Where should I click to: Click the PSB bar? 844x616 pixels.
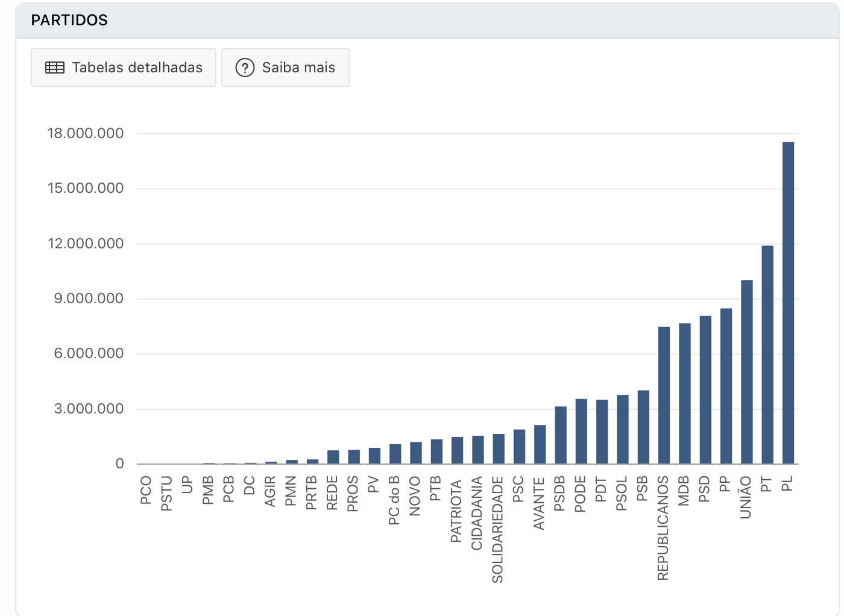tap(643, 427)
